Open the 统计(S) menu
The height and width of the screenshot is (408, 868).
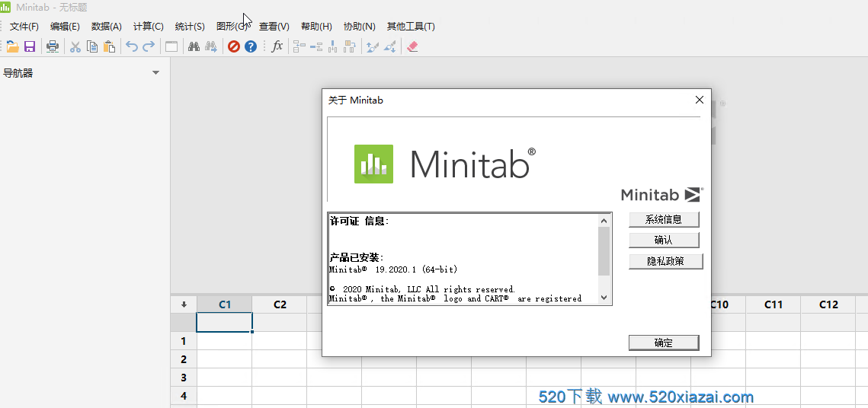(x=190, y=26)
